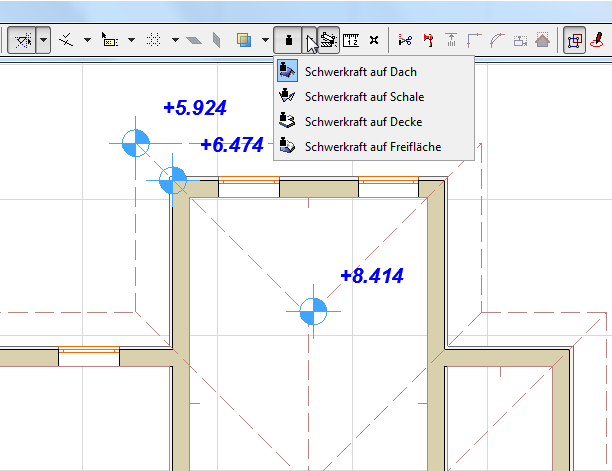Click the special snap points icon
This screenshot has width=612, height=471.
point(66,40)
